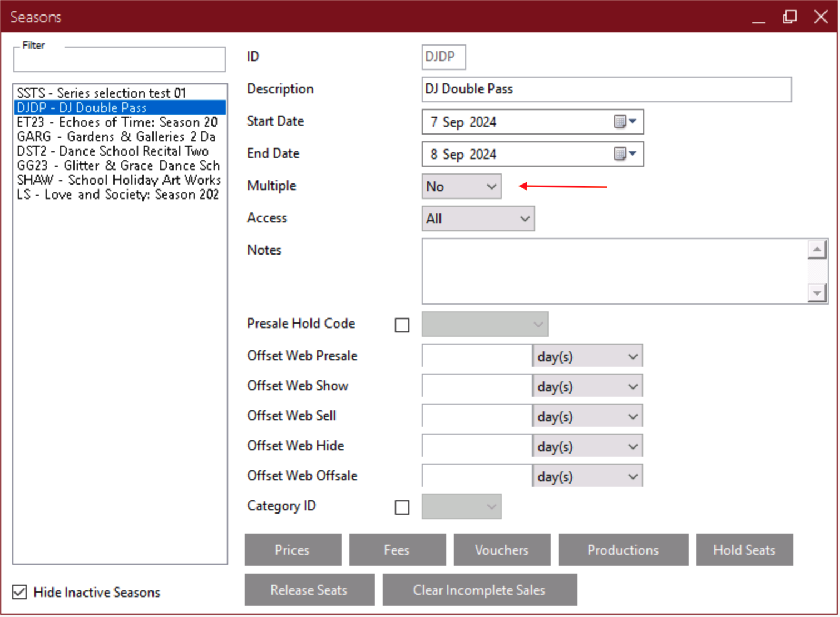Open Offset Web Sell day(s) unit dropdown
The width and height of the screenshot is (840, 617).
click(587, 416)
